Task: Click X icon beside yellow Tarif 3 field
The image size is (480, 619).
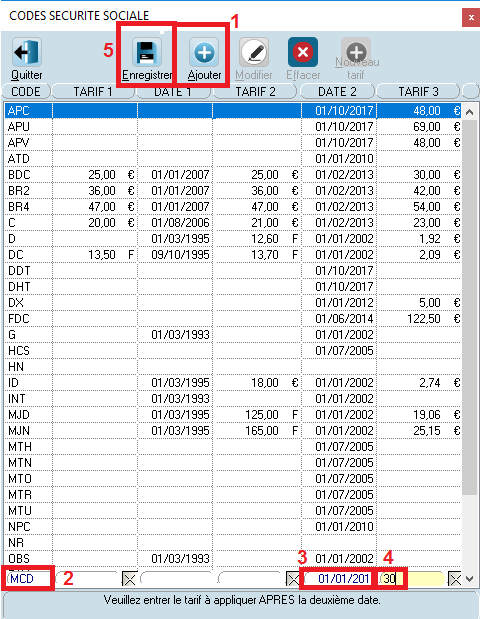Action: pos(455,579)
